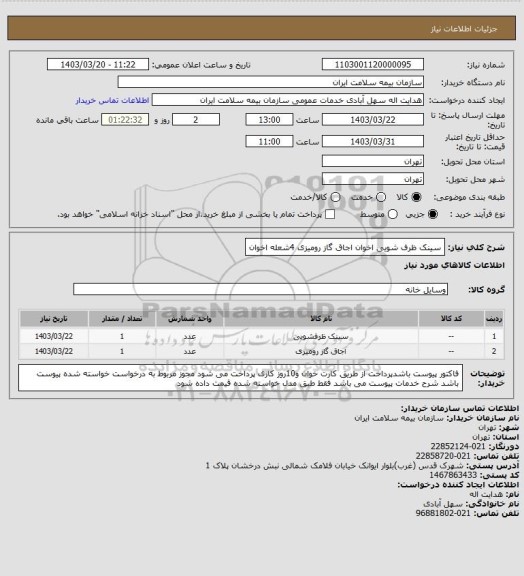
Task: Click the general description field سینک ظرف شویی اخوان
Action: point(345,247)
